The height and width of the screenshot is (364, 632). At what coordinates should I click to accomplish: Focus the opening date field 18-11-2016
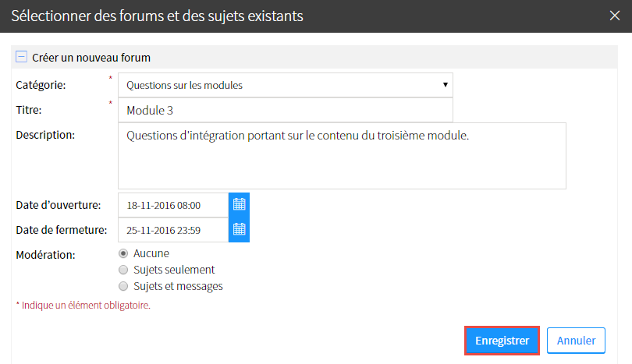pyautogui.click(x=173, y=205)
